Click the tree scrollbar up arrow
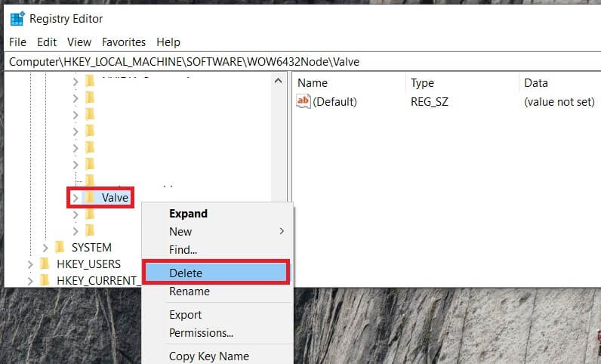 click(279, 81)
